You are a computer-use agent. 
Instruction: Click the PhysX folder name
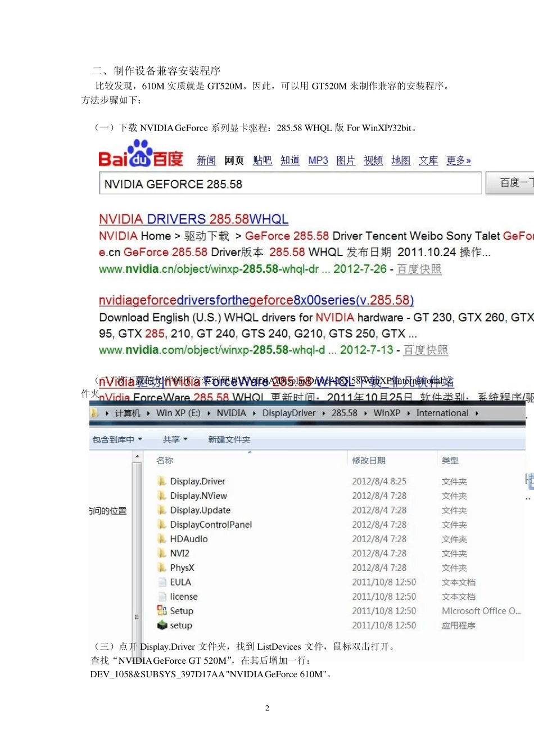[x=182, y=568]
